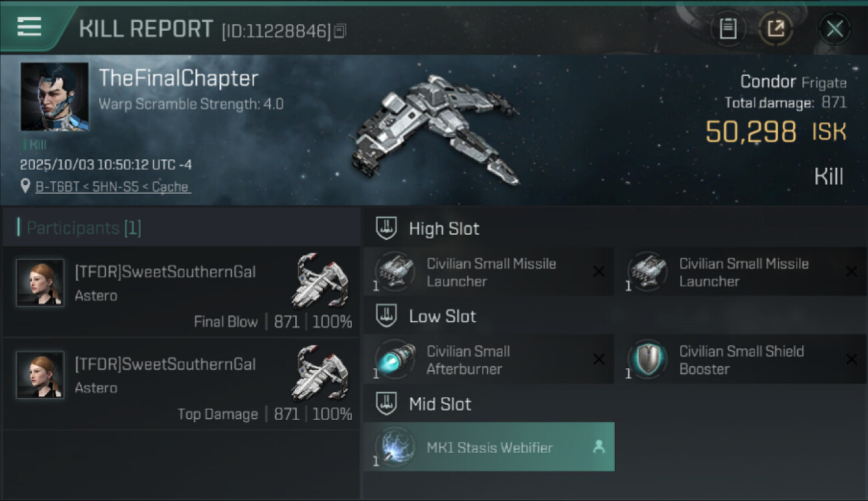This screenshot has height=501, width=868.
Task: Collapse the Low Slot section
Action: pos(386,316)
